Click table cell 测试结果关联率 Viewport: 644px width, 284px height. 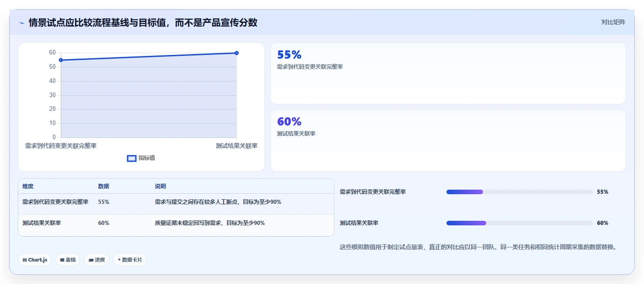(x=42, y=223)
